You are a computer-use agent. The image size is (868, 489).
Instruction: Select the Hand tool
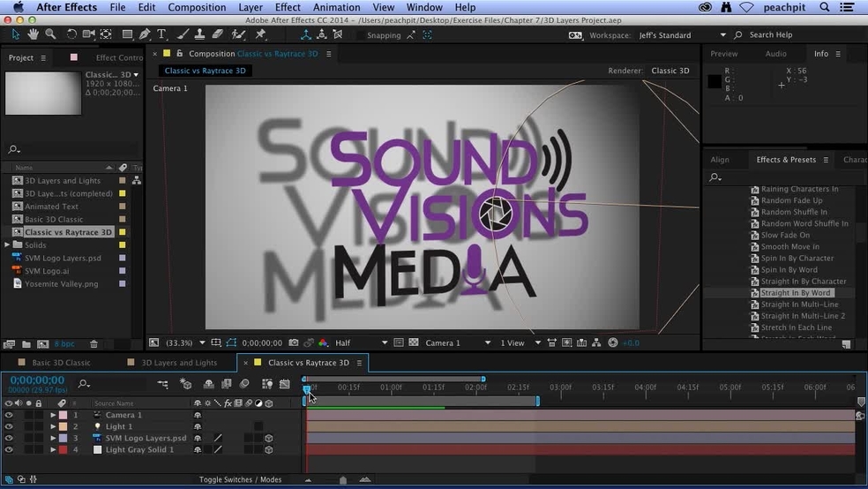click(34, 34)
